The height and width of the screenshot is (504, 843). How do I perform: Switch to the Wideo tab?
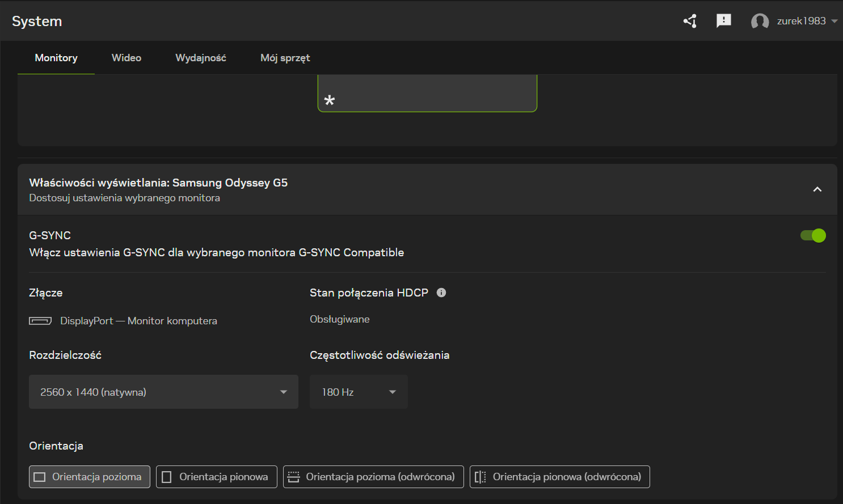[127, 58]
